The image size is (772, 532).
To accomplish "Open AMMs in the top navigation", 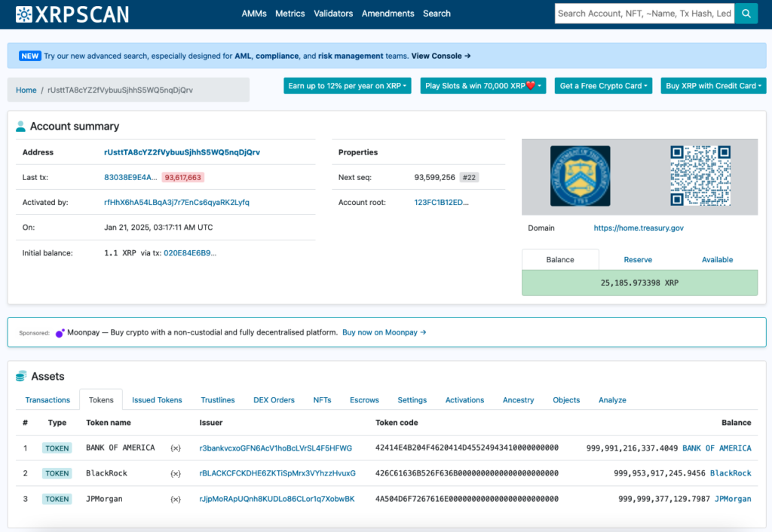I will pos(254,14).
